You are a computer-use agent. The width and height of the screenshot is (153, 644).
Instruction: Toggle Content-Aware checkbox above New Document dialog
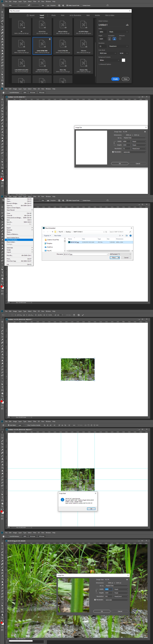[82, 5]
